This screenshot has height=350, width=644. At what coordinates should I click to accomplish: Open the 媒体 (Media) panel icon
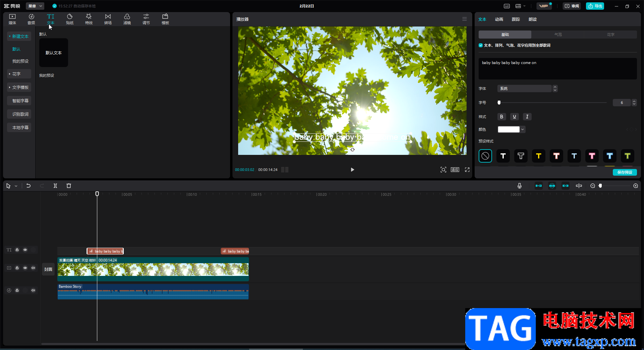click(x=12, y=19)
